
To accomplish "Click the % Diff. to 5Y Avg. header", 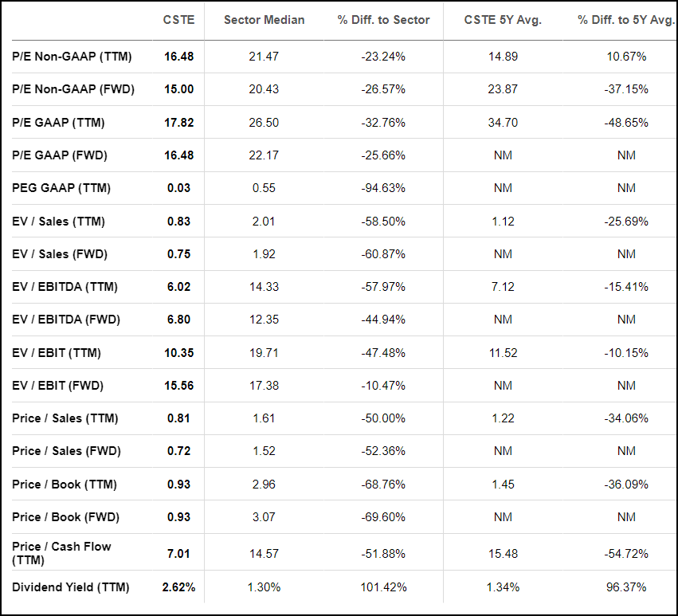I will (x=626, y=20).
